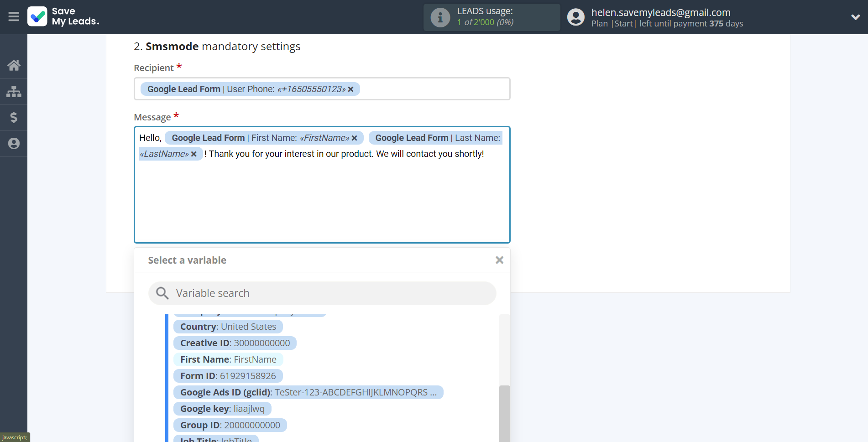Select the First Name: FirstName variable

[228, 359]
